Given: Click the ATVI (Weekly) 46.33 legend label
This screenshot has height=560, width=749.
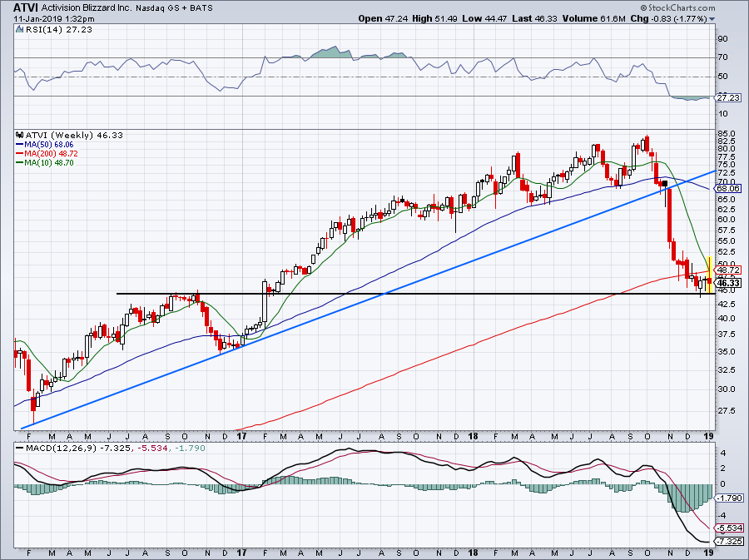Looking at the screenshot, I should click(74, 135).
